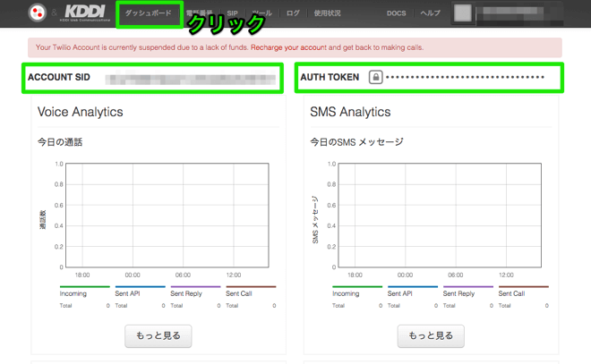Open the 電話番号 menu item
The image size is (591, 364).
tap(199, 13)
